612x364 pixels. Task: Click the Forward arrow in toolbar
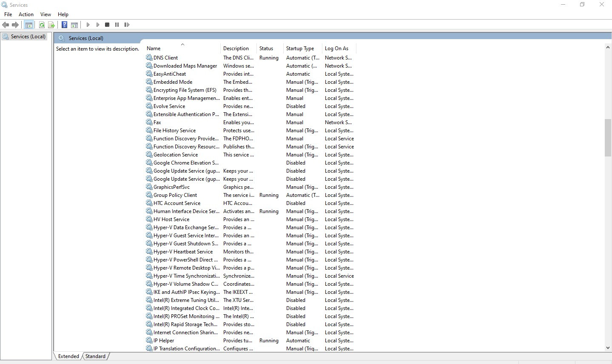tap(15, 25)
